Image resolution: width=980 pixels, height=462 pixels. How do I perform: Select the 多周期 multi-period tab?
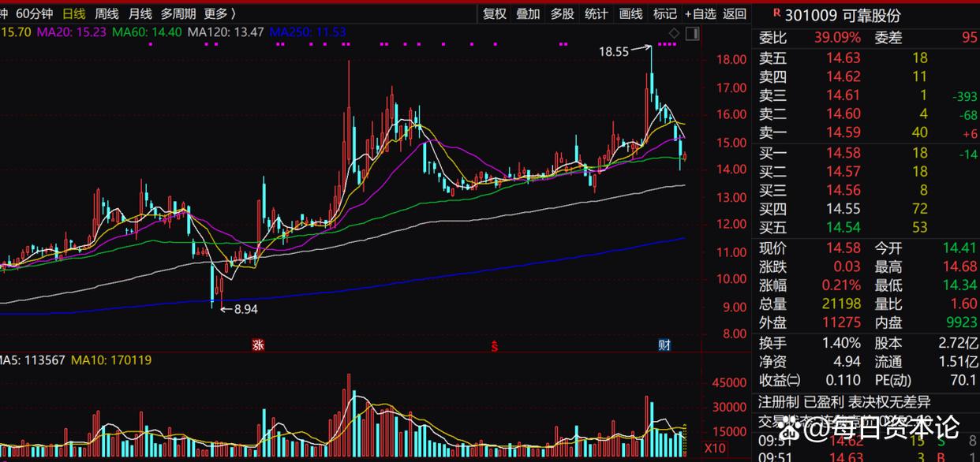[x=178, y=13]
